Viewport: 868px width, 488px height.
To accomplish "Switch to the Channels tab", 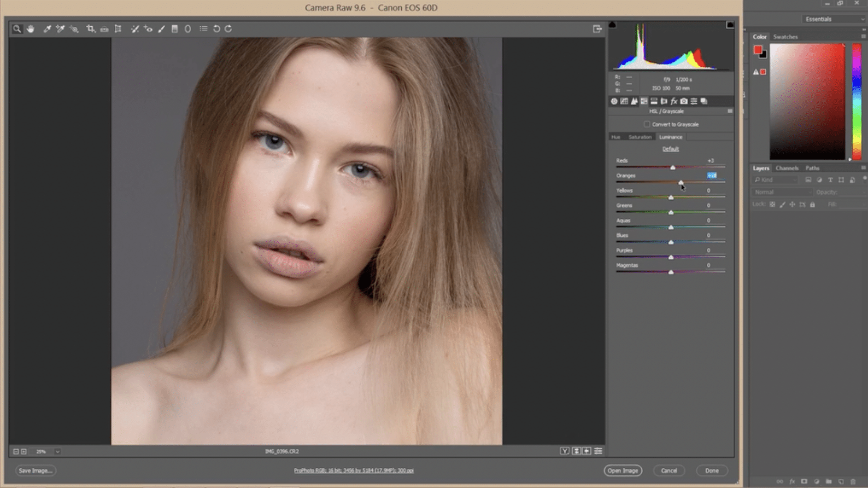I will [787, 168].
